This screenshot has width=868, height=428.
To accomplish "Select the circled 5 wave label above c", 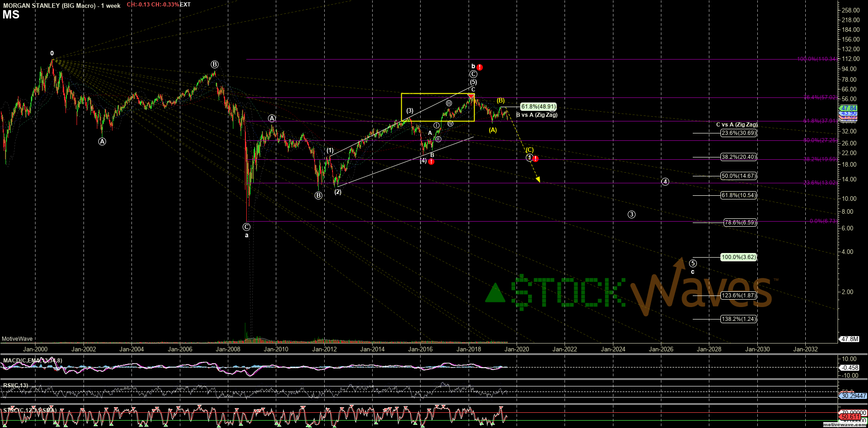I will (x=693, y=263).
